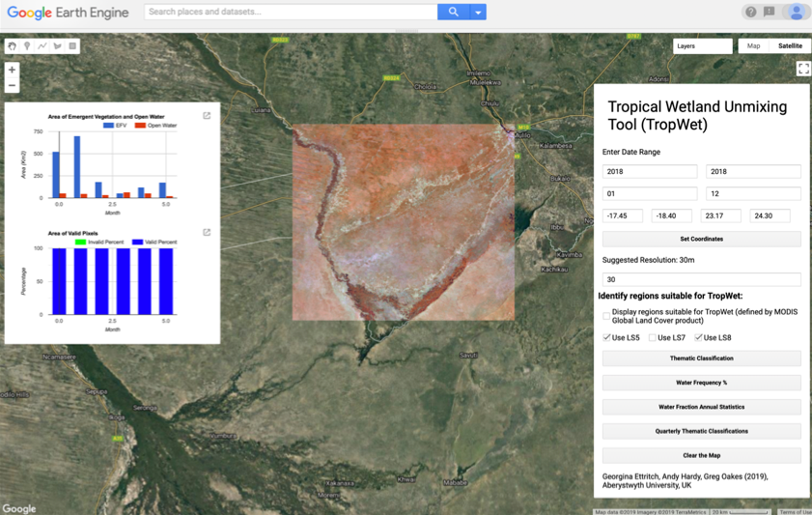Image resolution: width=812 pixels, height=515 pixels.
Task: Click the Landsat image overlay on map
Action: coord(404,222)
